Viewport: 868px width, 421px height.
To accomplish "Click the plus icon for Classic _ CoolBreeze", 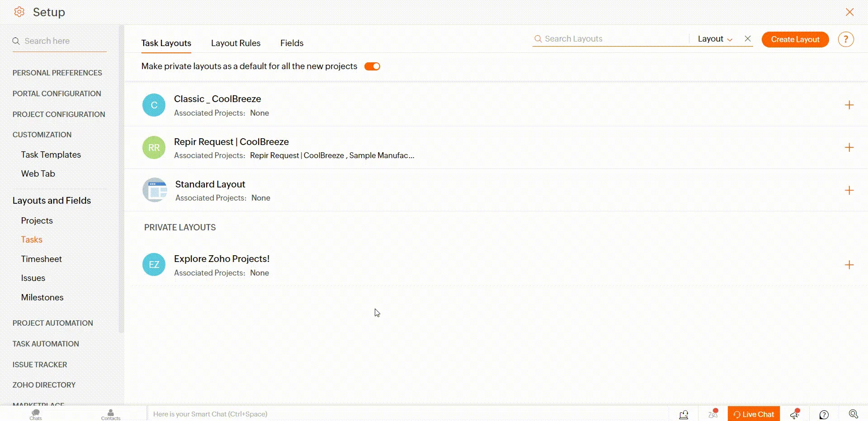I will [x=849, y=105].
